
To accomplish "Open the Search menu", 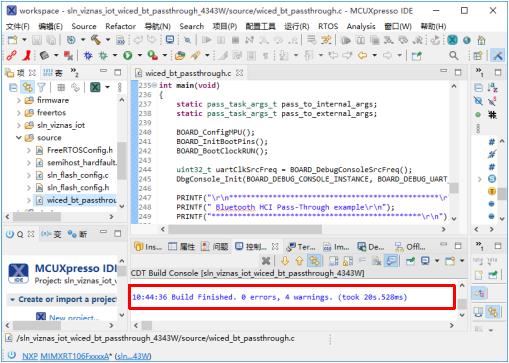I will pos(192,26).
